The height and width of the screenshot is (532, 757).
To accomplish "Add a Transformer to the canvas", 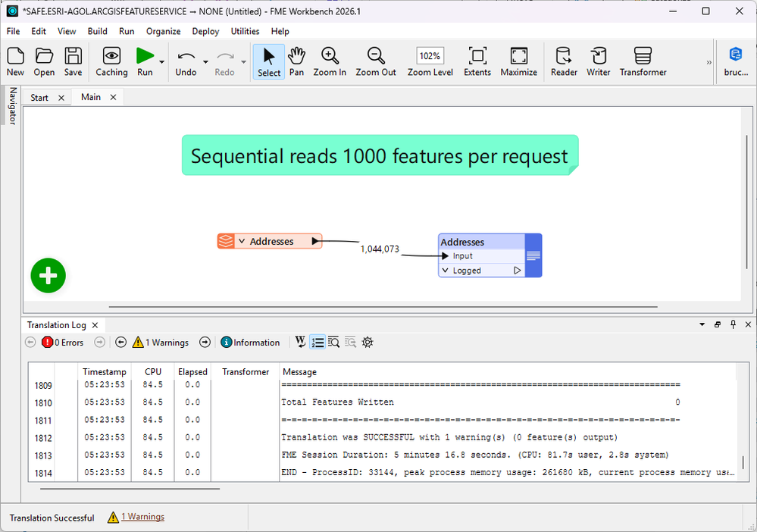I will tap(643, 62).
